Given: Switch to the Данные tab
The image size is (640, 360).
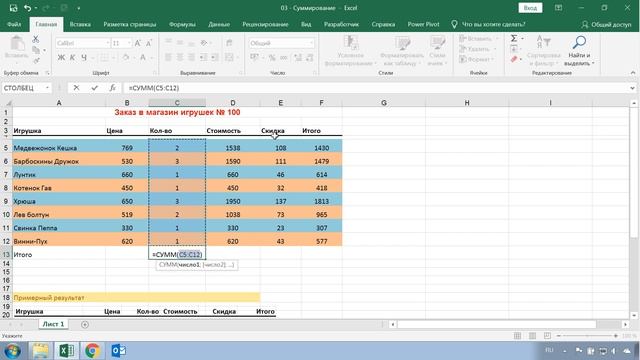Looking at the screenshot, I should tap(219, 24).
